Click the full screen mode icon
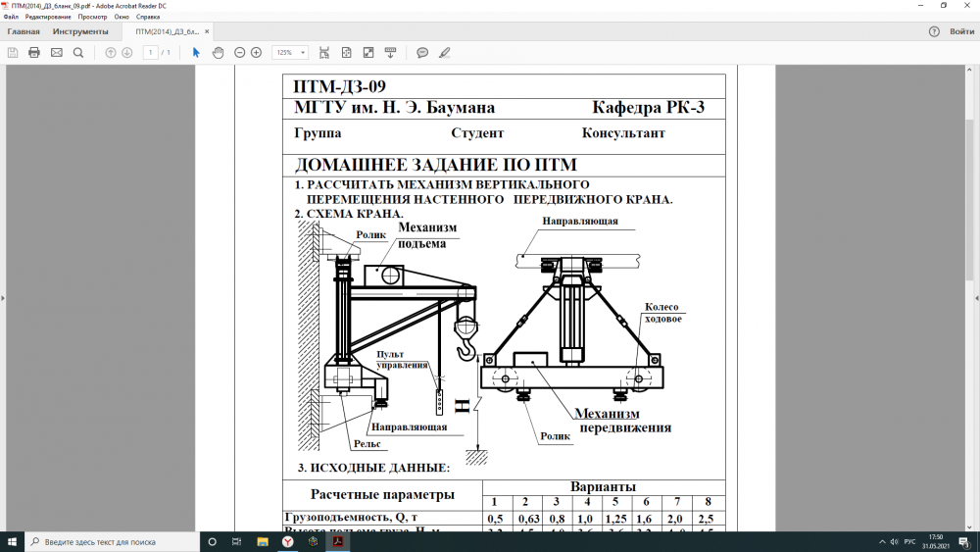 pos(368,53)
